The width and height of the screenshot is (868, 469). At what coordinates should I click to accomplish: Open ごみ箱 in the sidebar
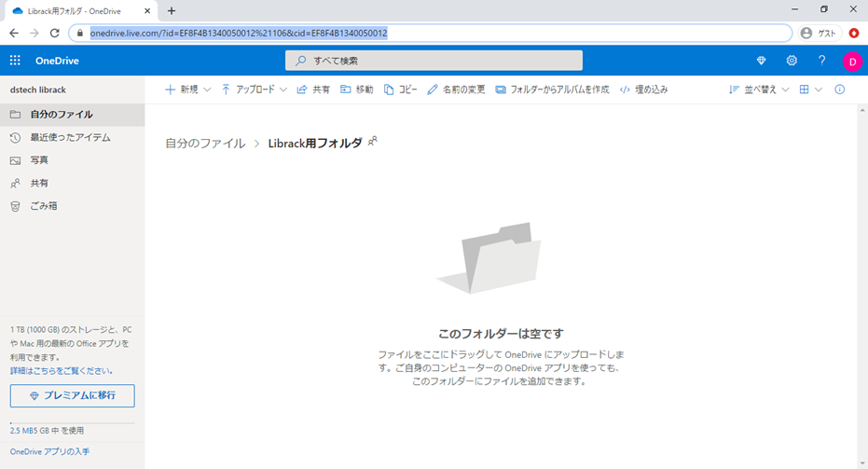pyautogui.click(x=73, y=206)
